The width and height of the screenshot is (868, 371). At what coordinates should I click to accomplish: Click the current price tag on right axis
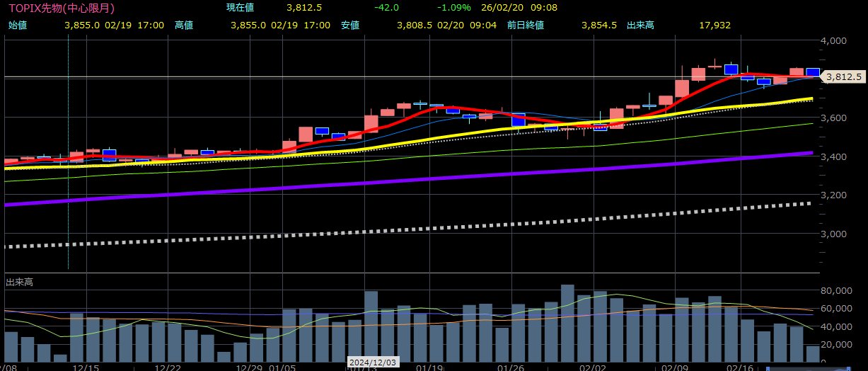click(x=843, y=76)
